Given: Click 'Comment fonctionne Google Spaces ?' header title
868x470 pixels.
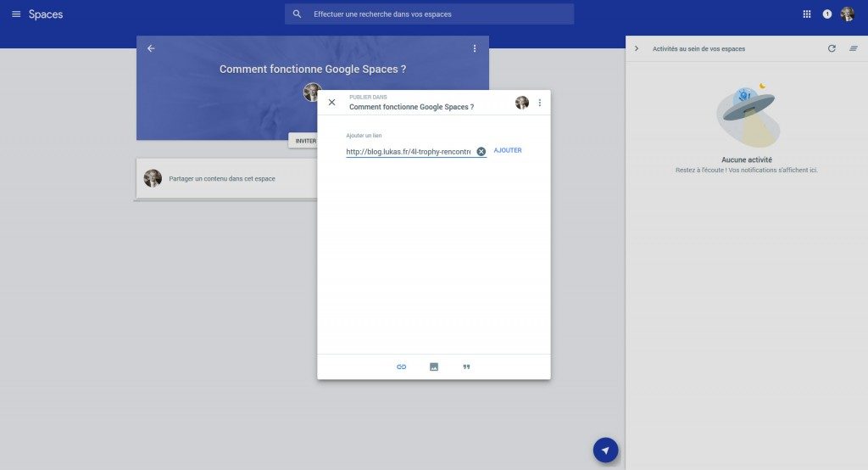Looking at the screenshot, I should click(313, 70).
